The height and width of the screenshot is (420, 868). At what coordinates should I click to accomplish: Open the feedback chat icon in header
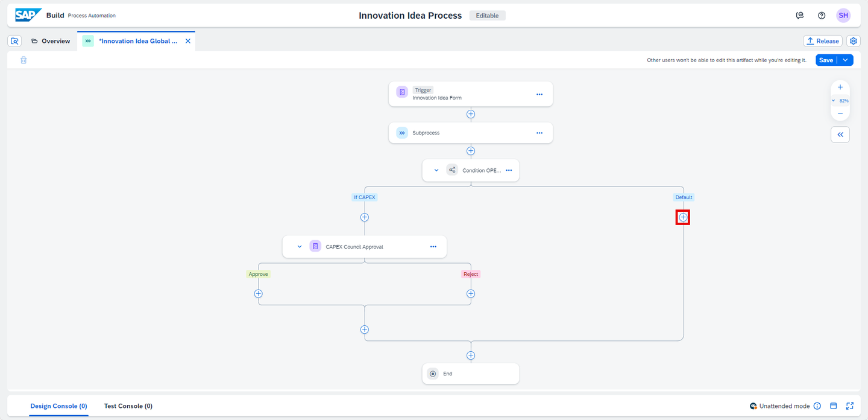click(800, 16)
